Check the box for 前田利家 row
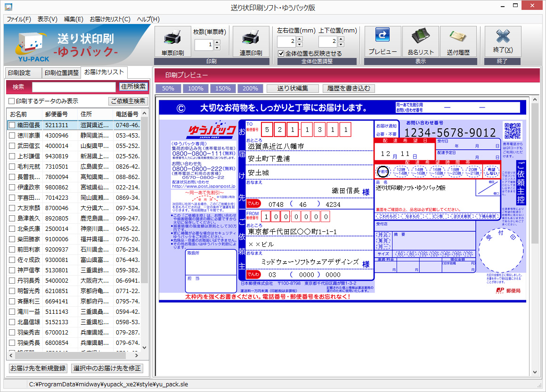Screen dimensions: 546x392 point(12,250)
